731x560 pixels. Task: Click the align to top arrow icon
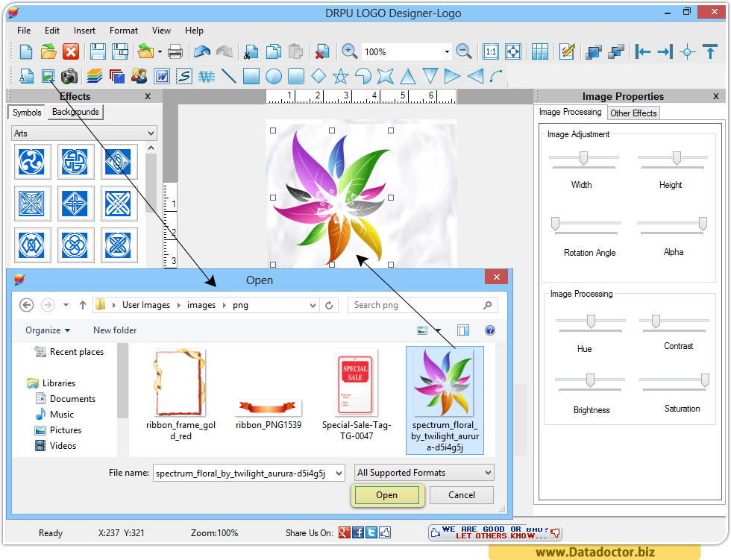point(710,51)
